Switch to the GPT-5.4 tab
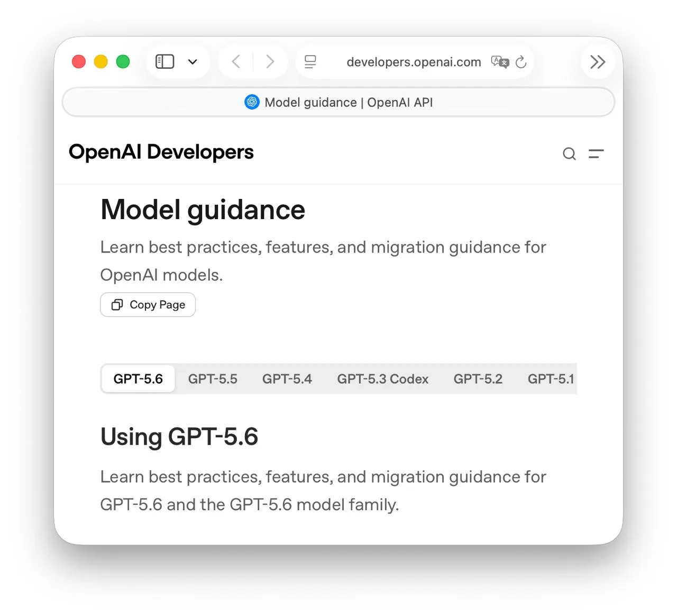 tap(287, 379)
